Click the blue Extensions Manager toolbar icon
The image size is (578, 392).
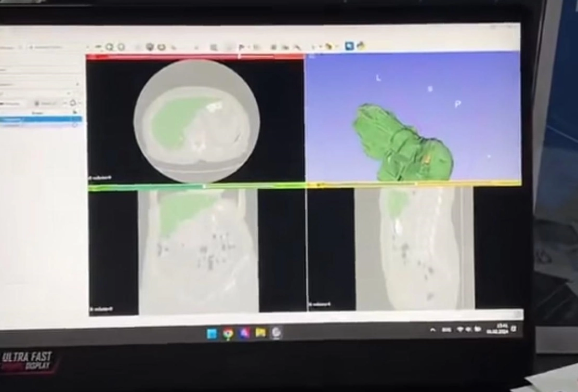tap(349, 46)
